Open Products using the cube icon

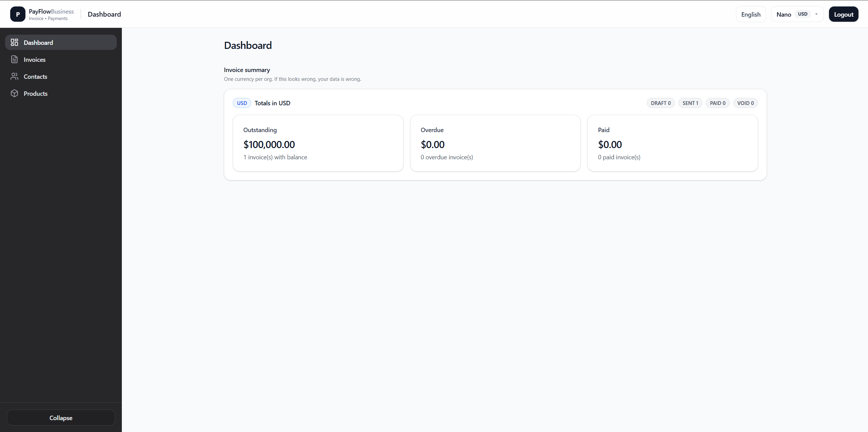coord(14,93)
